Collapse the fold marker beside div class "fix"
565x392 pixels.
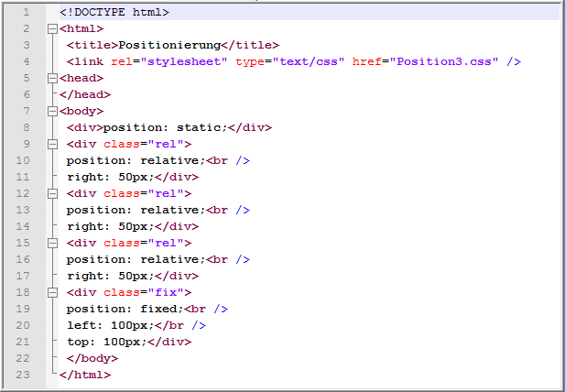coord(52,292)
